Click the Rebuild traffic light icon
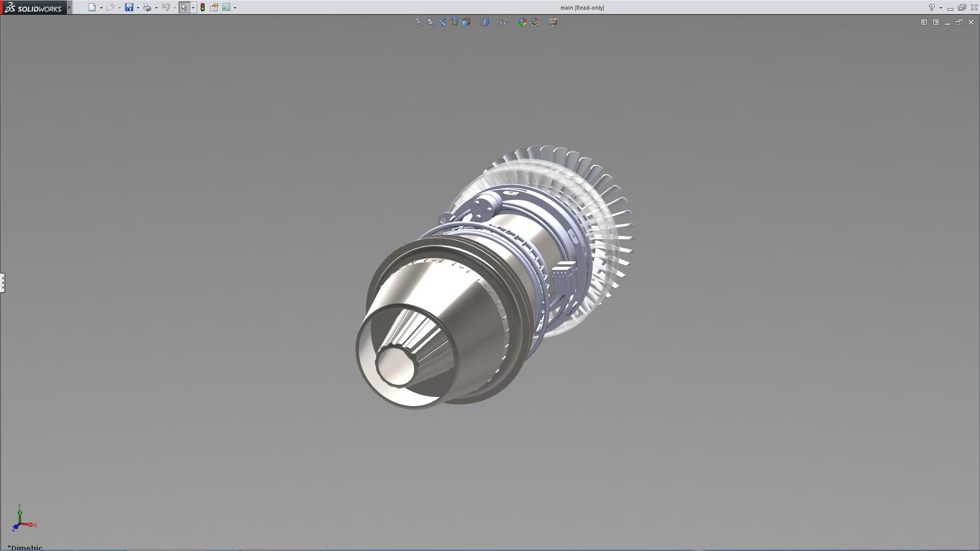Screen dimensions: 980x551 pos(203,8)
